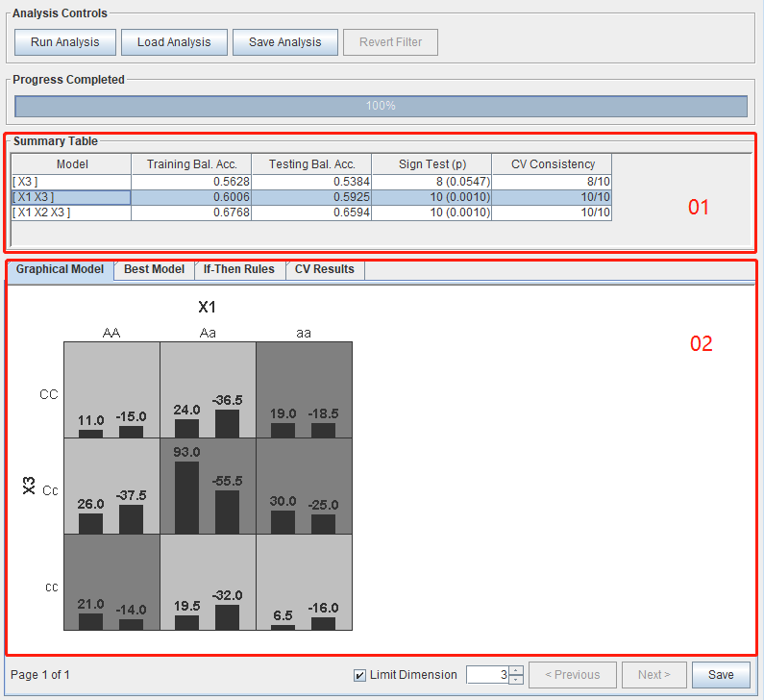Open the CV Results tab
The height and width of the screenshot is (700, 764).
point(325,269)
